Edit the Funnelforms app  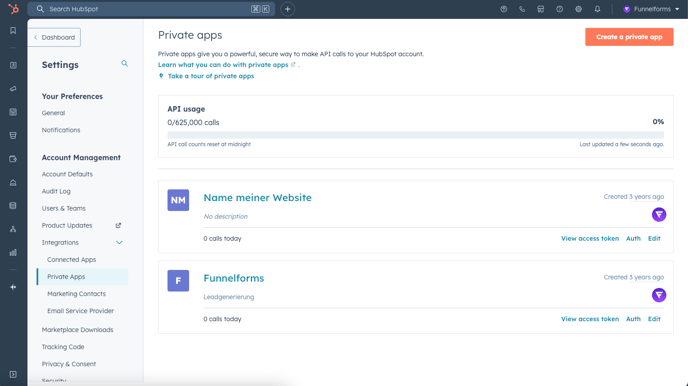654,319
